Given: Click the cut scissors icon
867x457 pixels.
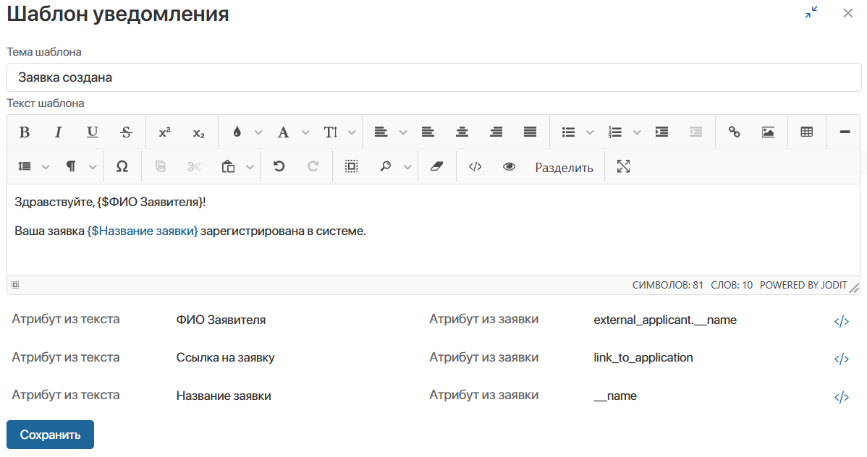Looking at the screenshot, I should click(194, 167).
